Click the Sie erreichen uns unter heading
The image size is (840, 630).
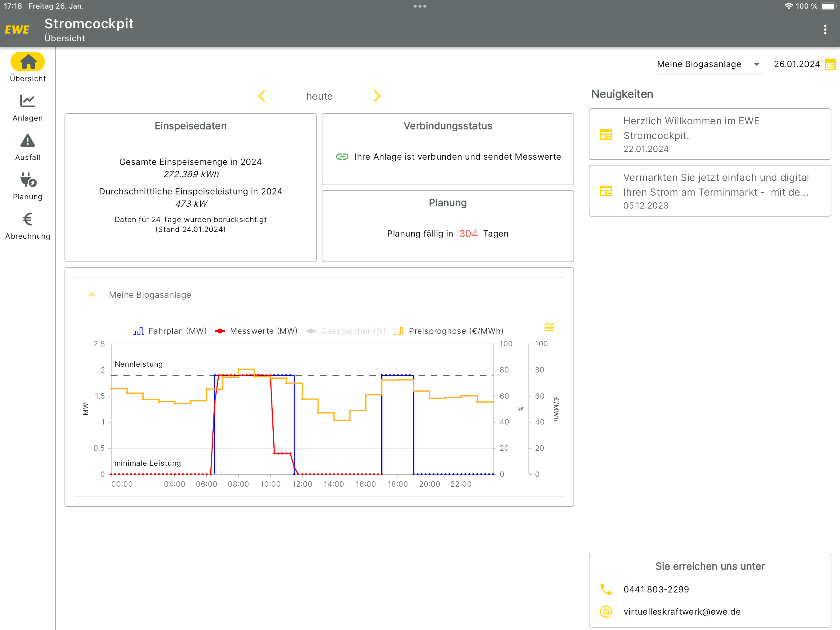point(710,566)
